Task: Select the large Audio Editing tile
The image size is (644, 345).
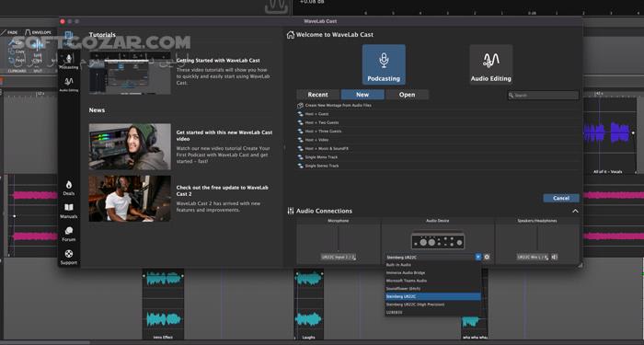Action: pos(490,64)
